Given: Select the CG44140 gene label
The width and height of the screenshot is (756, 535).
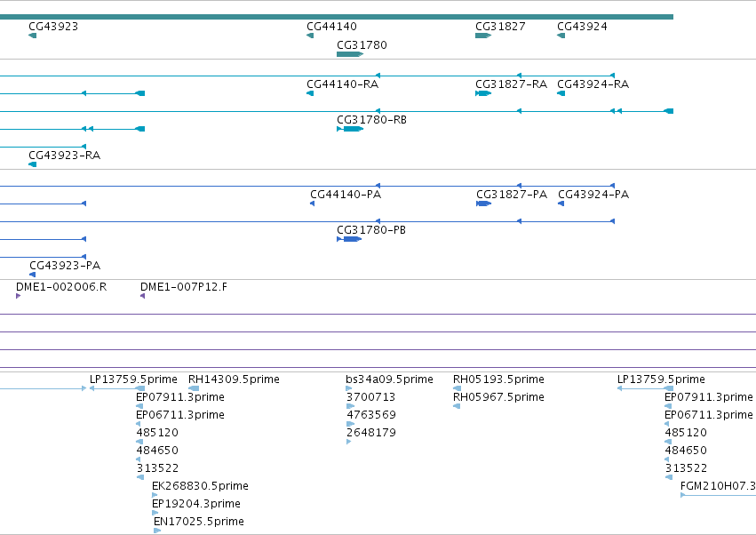Looking at the screenshot, I should click(x=331, y=27).
